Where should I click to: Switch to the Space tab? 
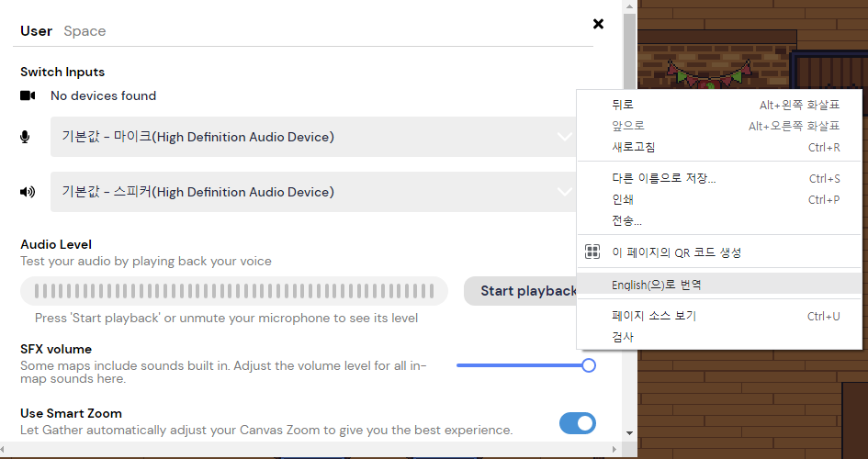(x=85, y=31)
